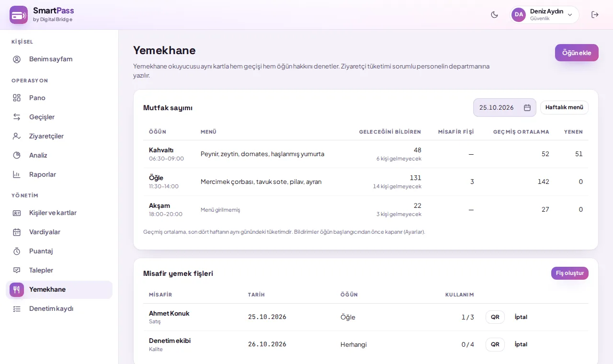
Task: Click the Yemekhane fork and knife icon
Action: coord(17,289)
